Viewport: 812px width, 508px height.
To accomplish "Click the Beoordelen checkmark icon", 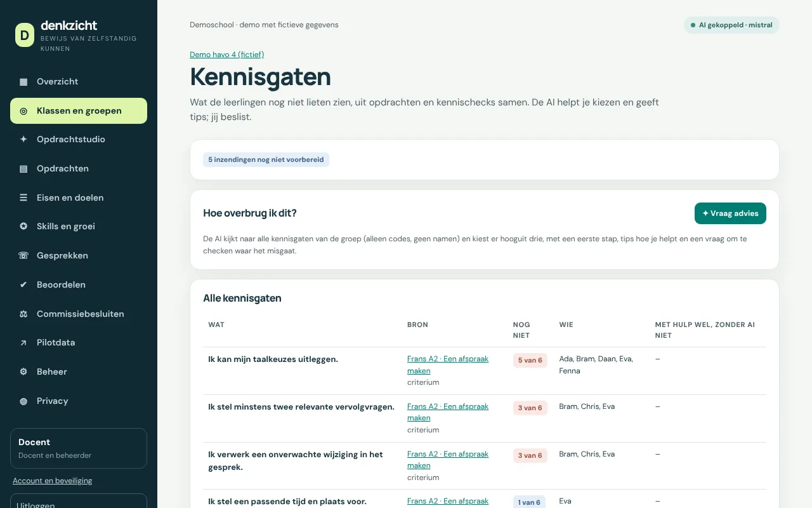I will [23, 285].
